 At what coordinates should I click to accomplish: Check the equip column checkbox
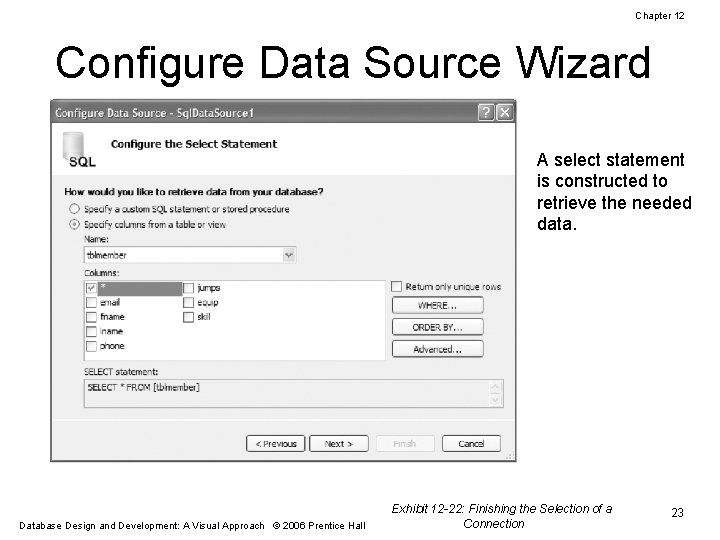pyautogui.click(x=188, y=303)
